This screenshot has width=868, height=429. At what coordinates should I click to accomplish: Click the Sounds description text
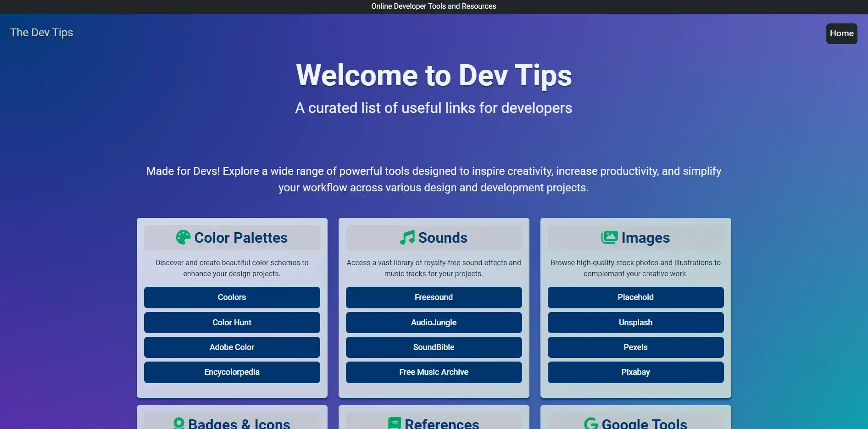434,268
